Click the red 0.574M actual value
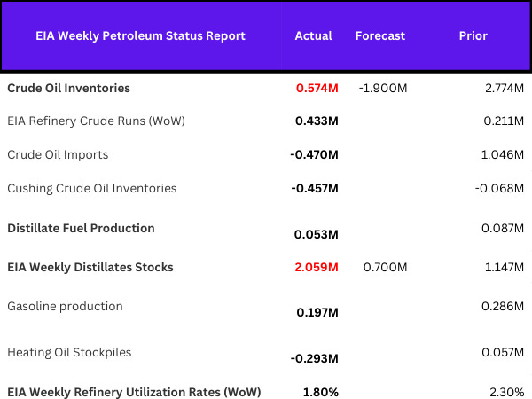The height and width of the screenshot is (399, 532). [x=317, y=88]
